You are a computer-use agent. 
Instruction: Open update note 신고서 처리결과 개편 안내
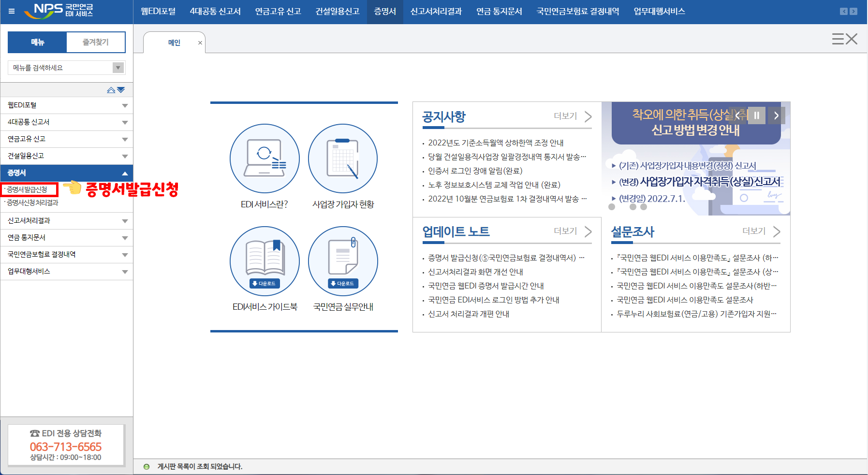[x=469, y=314]
